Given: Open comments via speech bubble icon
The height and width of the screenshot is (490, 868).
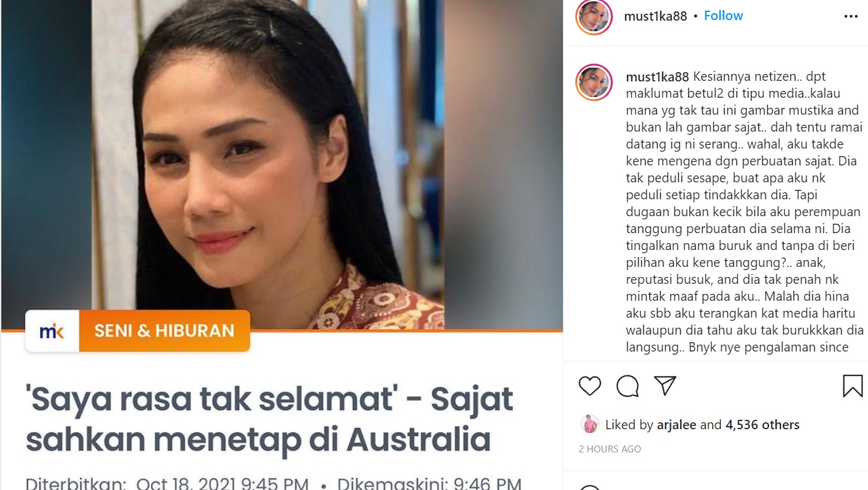Looking at the screenshot, I should point(627,386).
